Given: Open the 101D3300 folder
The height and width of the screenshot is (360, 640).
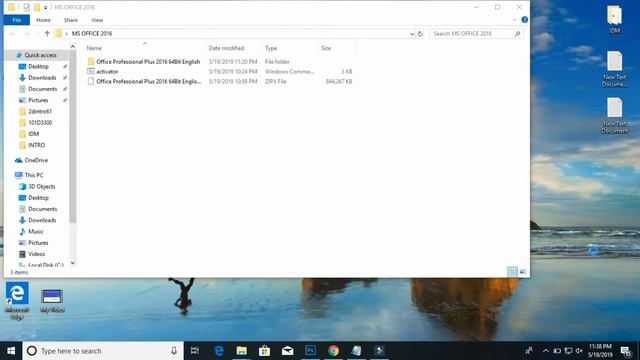Looking at the screenshot, I should pos(40,123).
